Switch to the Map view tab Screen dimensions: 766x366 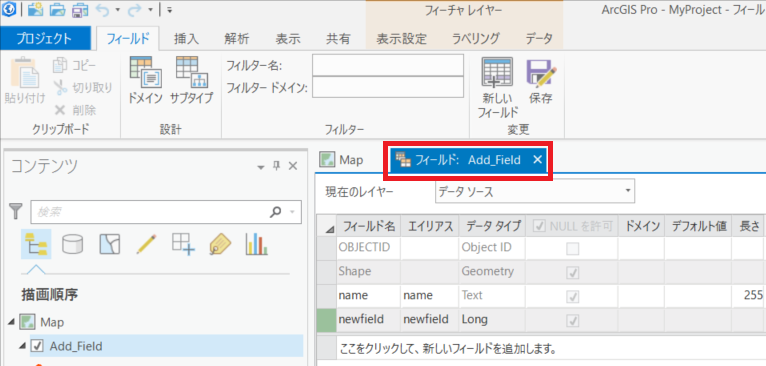(x=341, y=160)
